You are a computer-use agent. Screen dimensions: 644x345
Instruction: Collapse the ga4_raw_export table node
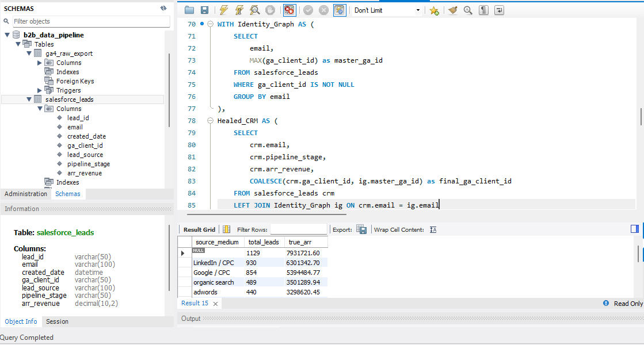click(x=29, y=53)
